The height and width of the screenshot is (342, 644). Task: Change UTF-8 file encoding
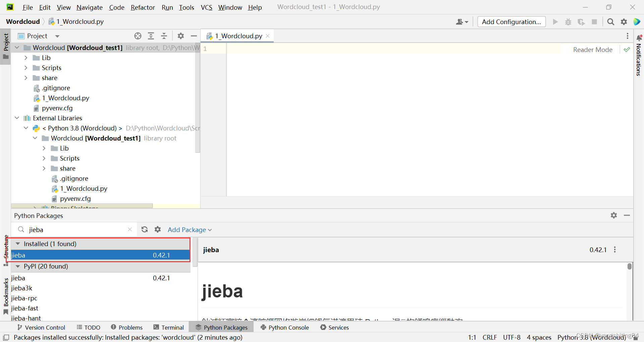(512, 337)
